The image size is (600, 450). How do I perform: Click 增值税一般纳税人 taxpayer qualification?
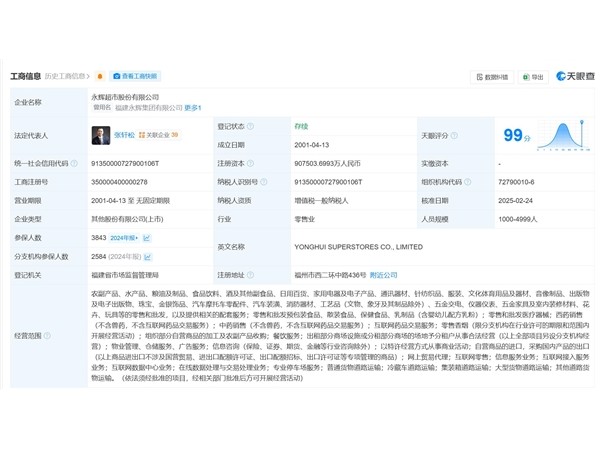click(321, 201)
